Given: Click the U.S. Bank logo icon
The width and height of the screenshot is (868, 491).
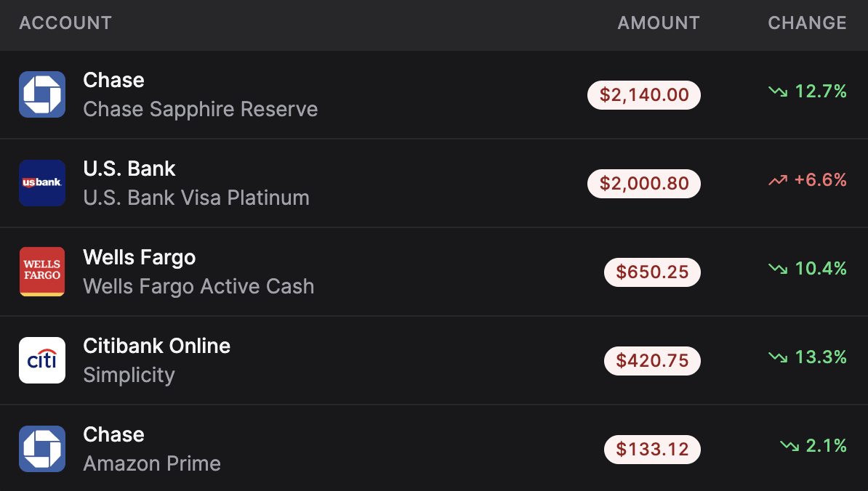Looking at the screenshot, I should tap(41, 182).
